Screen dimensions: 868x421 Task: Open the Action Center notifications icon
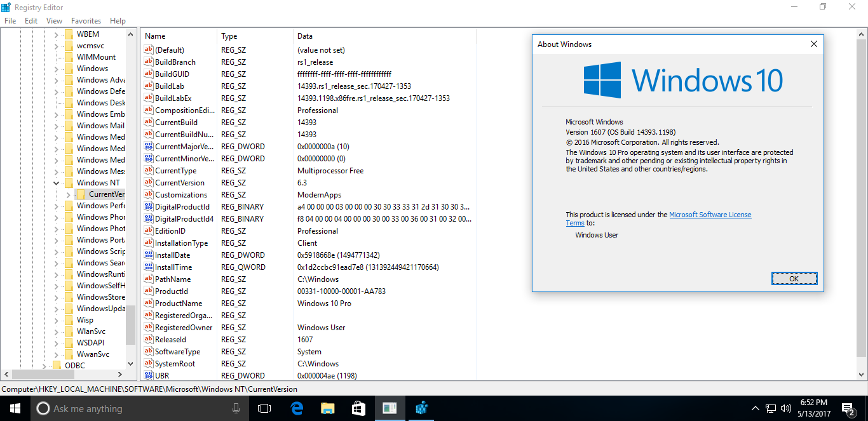point(848,408)
